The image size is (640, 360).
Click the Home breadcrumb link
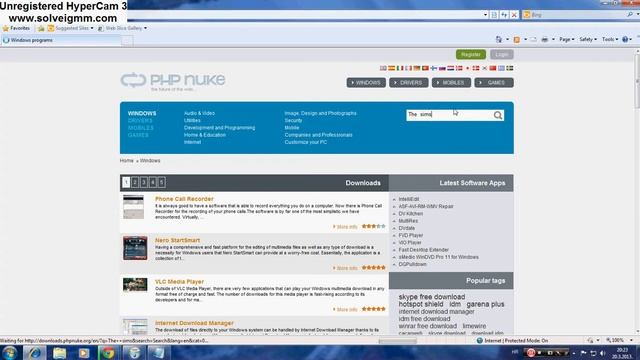pyautogui.click(x=127, y=160)
